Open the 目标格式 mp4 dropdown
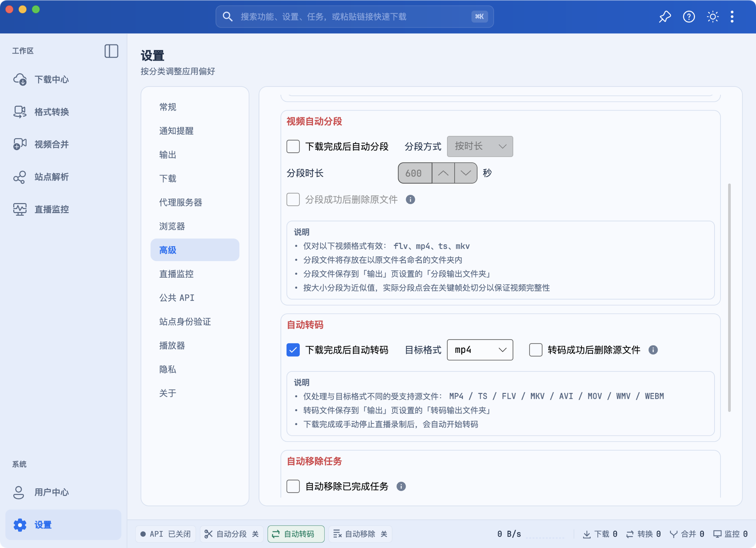The height and width of the screenshot is (548, 756). click(x=480, y=350)
